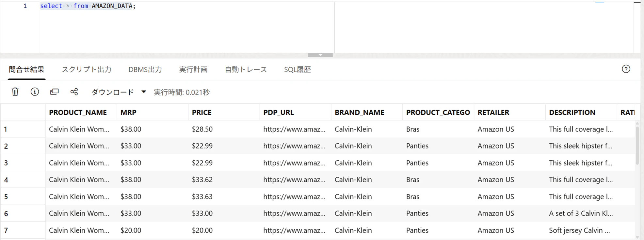Click the MRP $20.00 cell in row 7
This screenshot has height=240, width=644.
[153, 230]
